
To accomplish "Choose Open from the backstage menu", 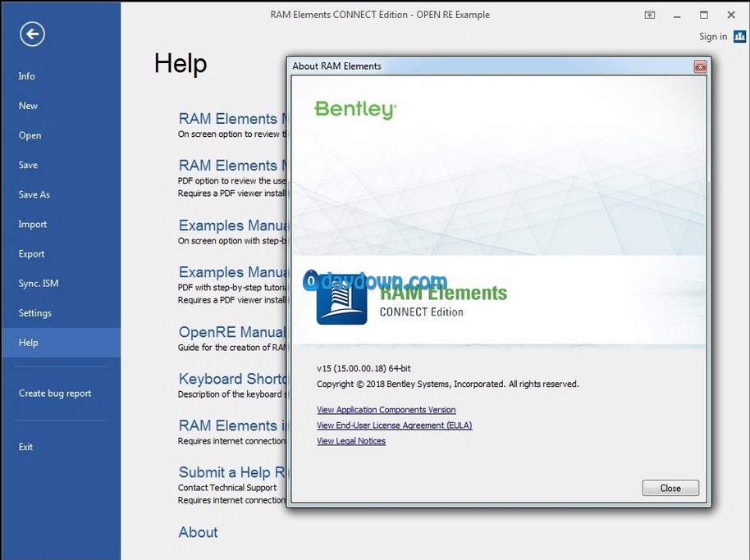I will click(30, 135).
